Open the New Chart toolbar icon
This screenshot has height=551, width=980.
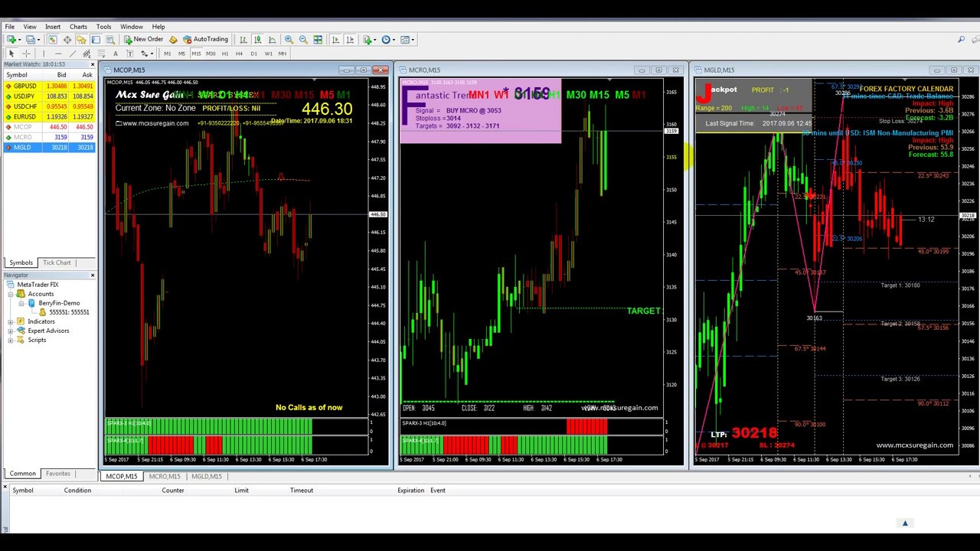[x=10, y=39]
